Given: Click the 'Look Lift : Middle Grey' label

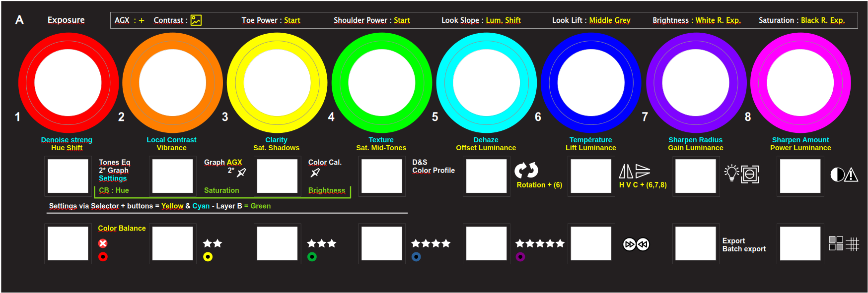Looking at the screenshot, I should [x=591, y=20].
